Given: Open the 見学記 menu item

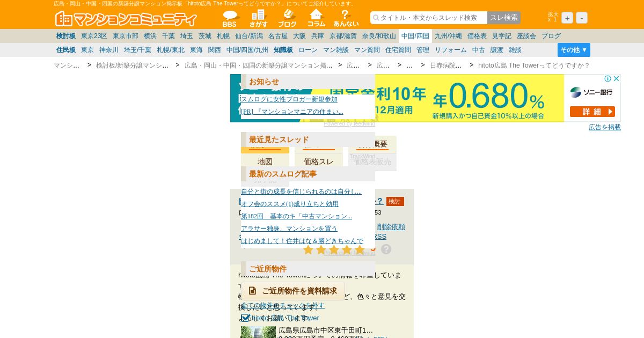Looking at the screenshot, I should 502,36.
